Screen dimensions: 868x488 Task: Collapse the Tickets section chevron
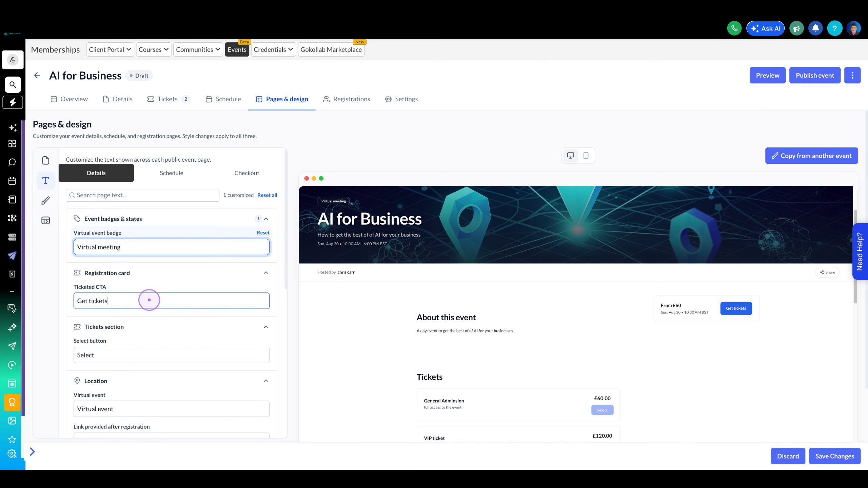coord(266,327)
